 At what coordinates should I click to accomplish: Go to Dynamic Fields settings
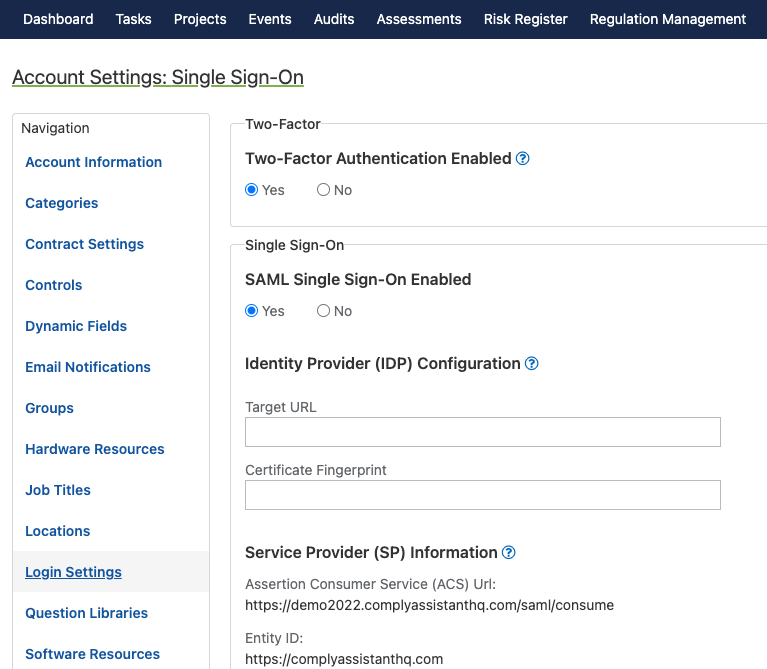pyautogui.click(x=76, y=326)
